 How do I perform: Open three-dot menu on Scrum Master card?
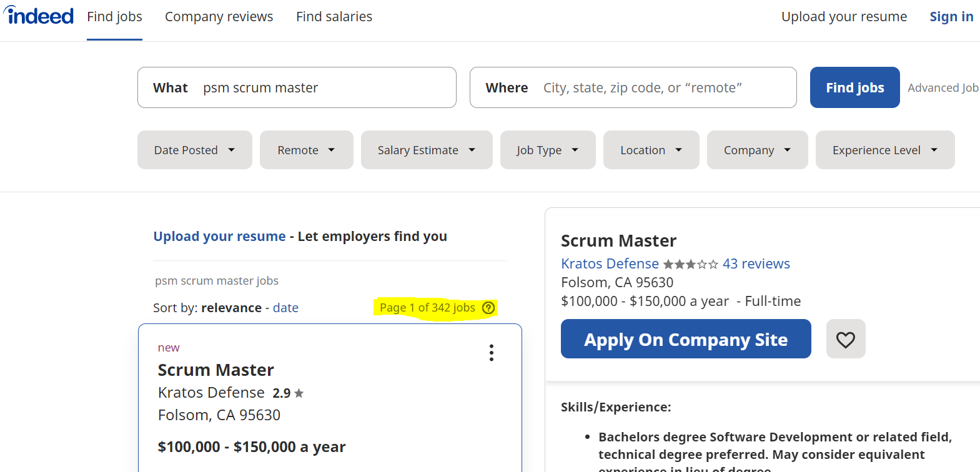492,353
